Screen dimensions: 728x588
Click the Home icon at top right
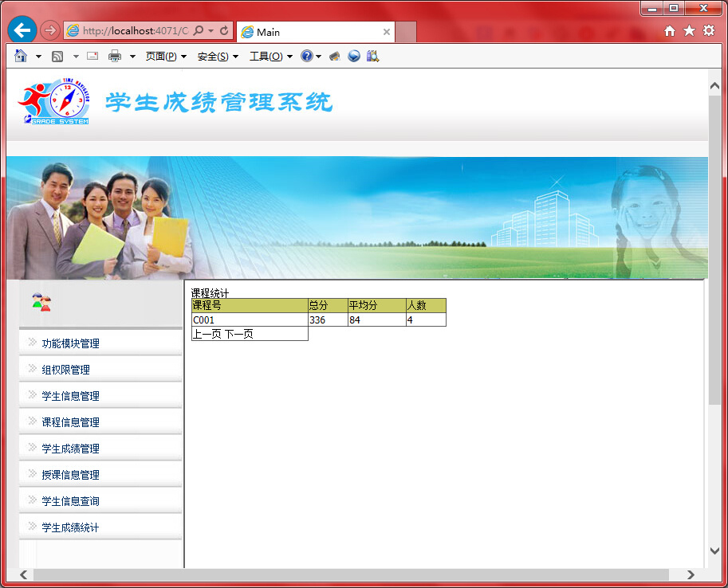click(x=670, y=30)
